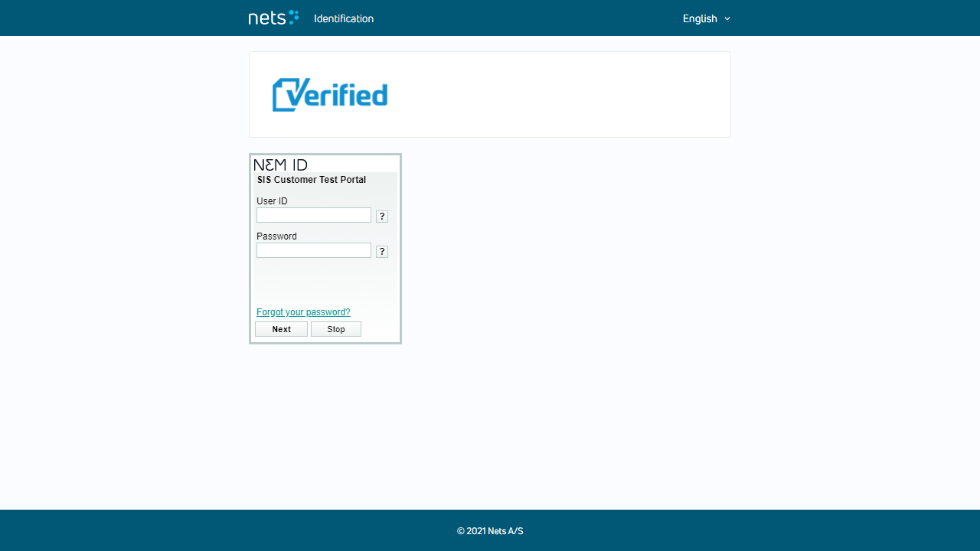The height and width of the screenshot is (551, 980).
Task: Click the Nets logo in header
Action: [x=273, y=18]
